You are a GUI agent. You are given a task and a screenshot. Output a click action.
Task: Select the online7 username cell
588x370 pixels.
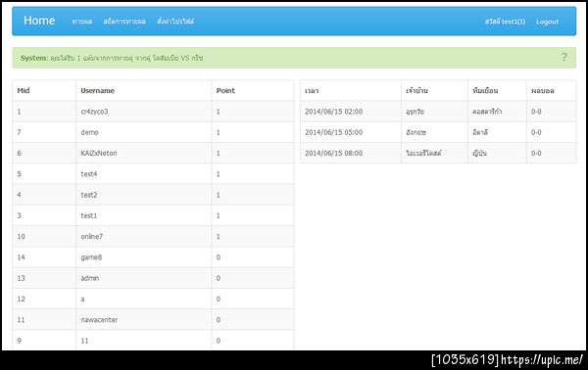pyautogui.click(x=92, y=236)
